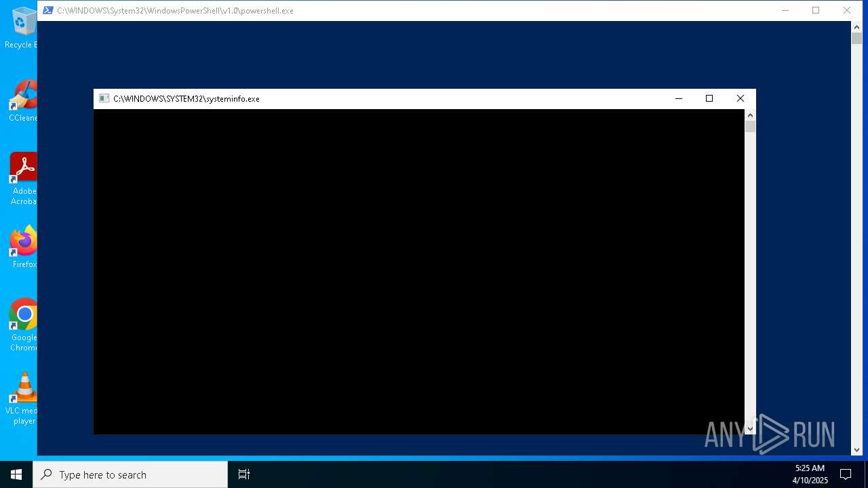The width and height of the screenshot is (868, 488).
Task: Launch Firefox from the desktop shortcut
Action: point(24,247)
